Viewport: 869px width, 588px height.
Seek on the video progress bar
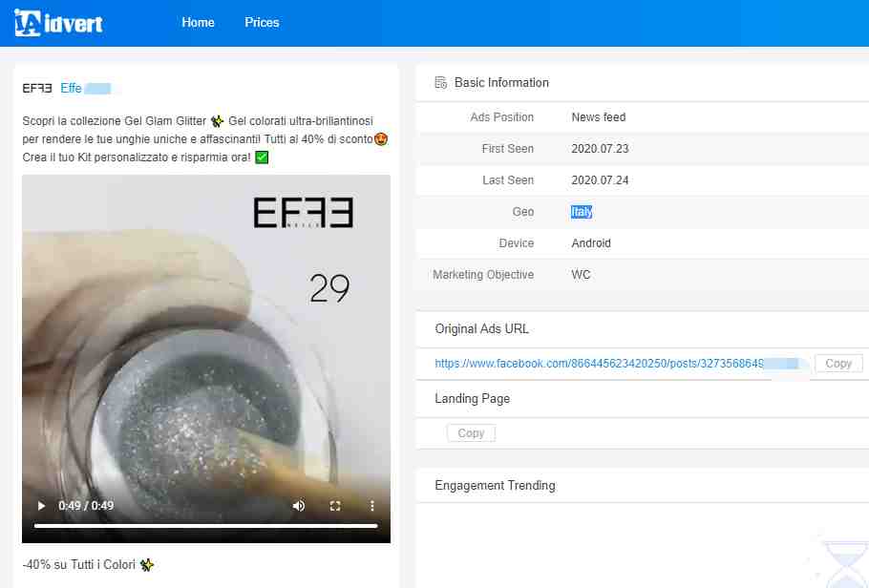pyautogui.click(x=206, y=525)
